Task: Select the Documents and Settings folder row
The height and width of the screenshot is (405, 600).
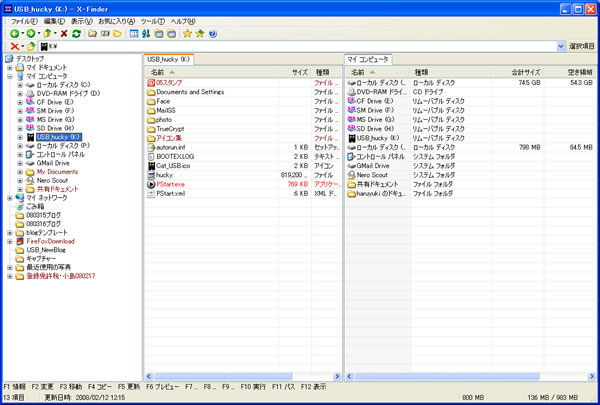Action: (243, 92)
